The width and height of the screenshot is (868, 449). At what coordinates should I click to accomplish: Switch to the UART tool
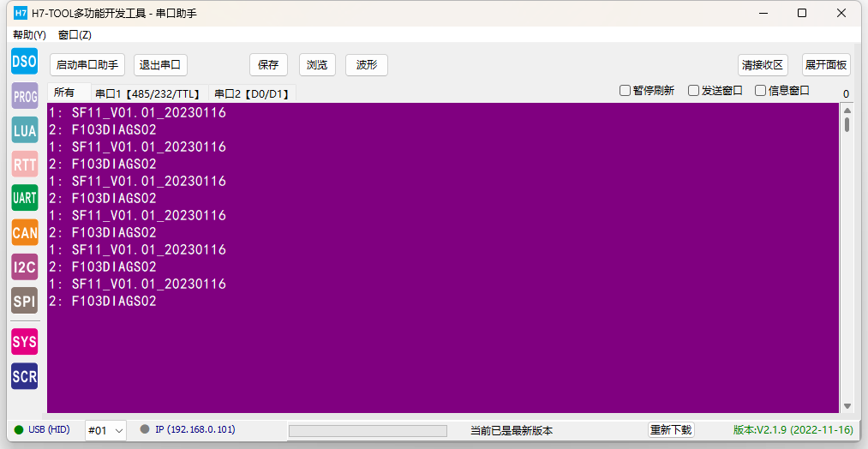(x=24, y=198)
